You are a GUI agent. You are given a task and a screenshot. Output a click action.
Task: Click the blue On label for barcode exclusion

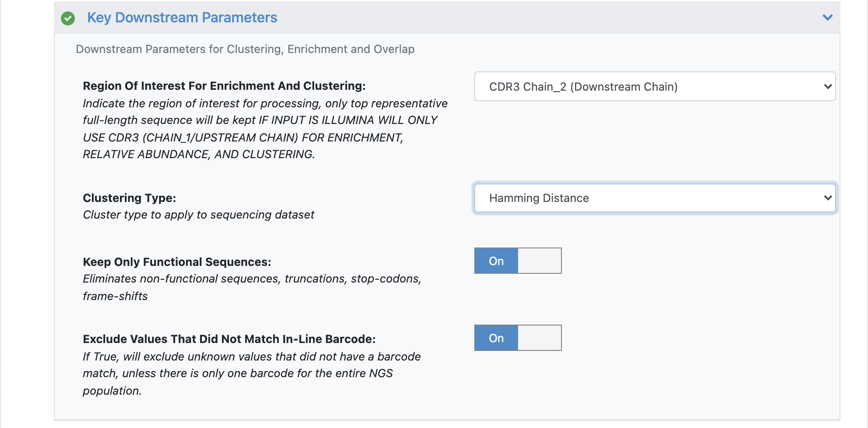(x=496, y=338)
